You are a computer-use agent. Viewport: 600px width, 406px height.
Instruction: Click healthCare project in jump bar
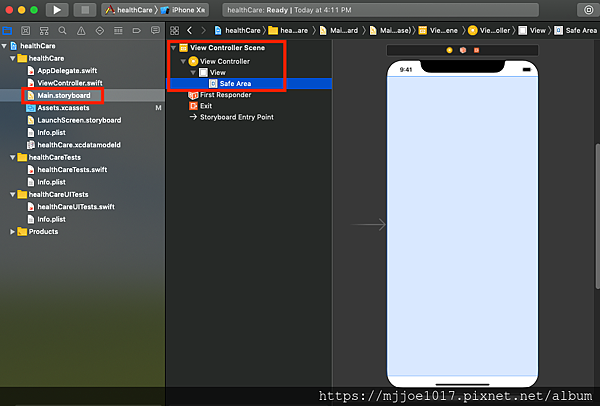point(238,31)
